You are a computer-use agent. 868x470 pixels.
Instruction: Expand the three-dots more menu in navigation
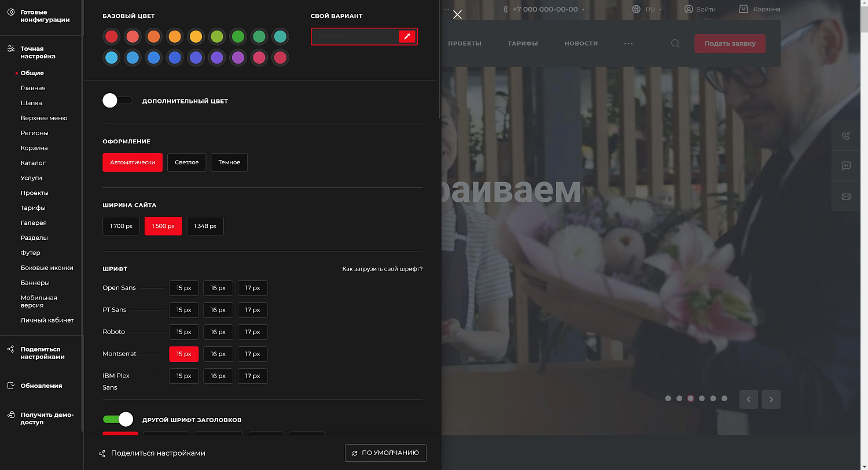628,43
